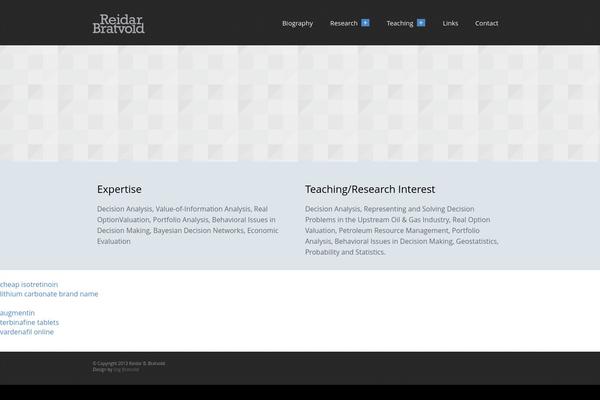Expand the Research submenu plus icon
Image resolution: width=600 pixels, height=400 pixels.
(365, 23)
